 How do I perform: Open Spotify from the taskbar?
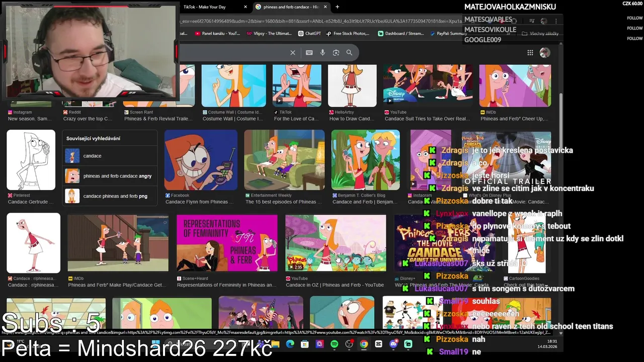pyautogui.click(x=335, y=344)
